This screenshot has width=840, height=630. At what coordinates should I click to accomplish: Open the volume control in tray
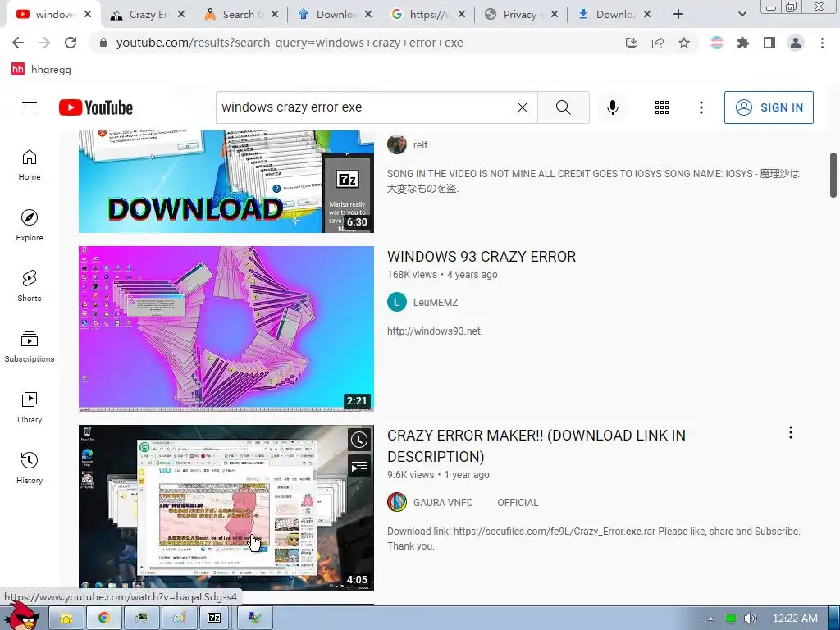[x=750, y=619]
